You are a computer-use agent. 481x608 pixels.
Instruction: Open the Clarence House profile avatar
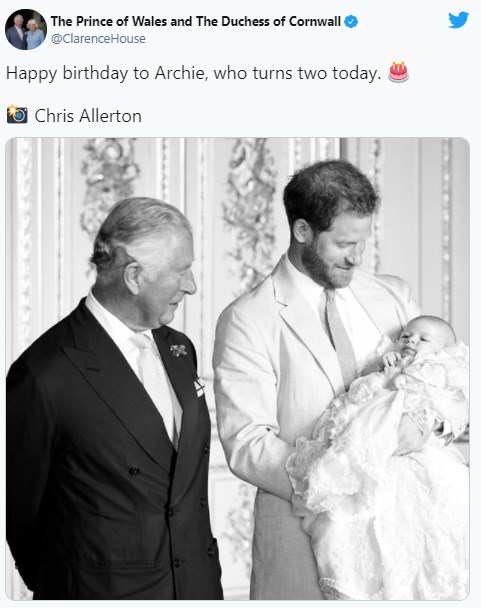[x=26, y=29]
